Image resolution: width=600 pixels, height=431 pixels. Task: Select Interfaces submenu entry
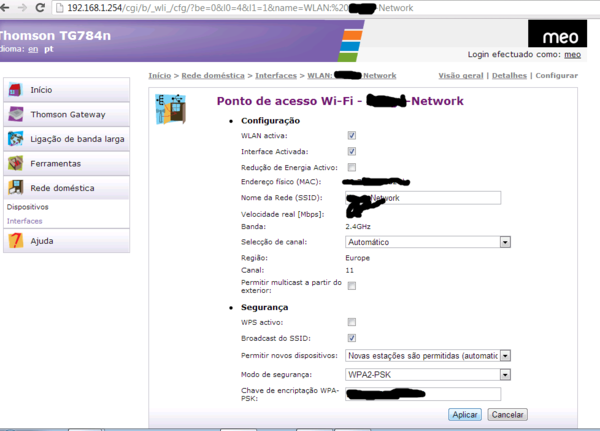pos(24,221)
